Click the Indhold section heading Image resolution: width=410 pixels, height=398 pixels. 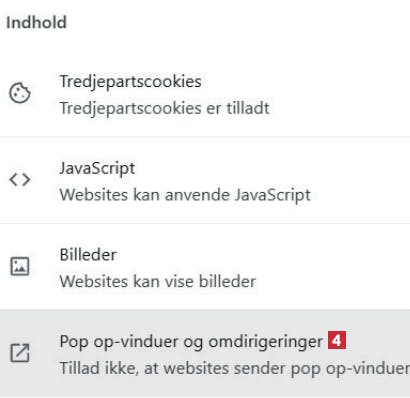click(x=36, y=23)
